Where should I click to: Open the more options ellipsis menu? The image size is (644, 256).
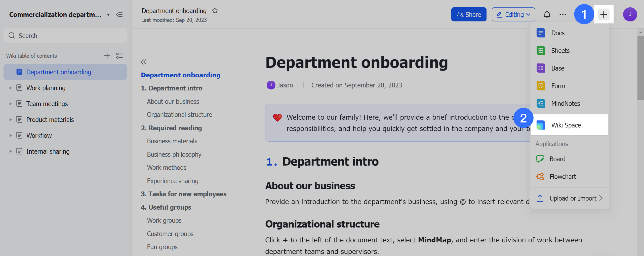(x=563, y=14)
